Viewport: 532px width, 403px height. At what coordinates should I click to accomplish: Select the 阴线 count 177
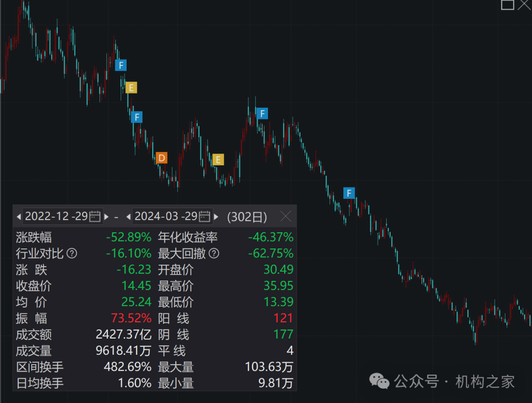(283, 334)
